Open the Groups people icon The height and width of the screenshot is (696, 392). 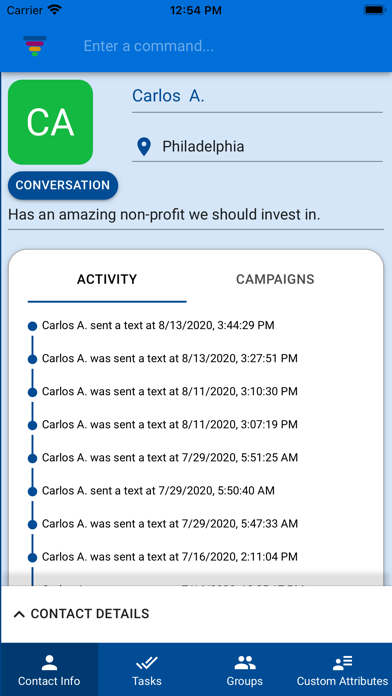[x=245, y=663]
